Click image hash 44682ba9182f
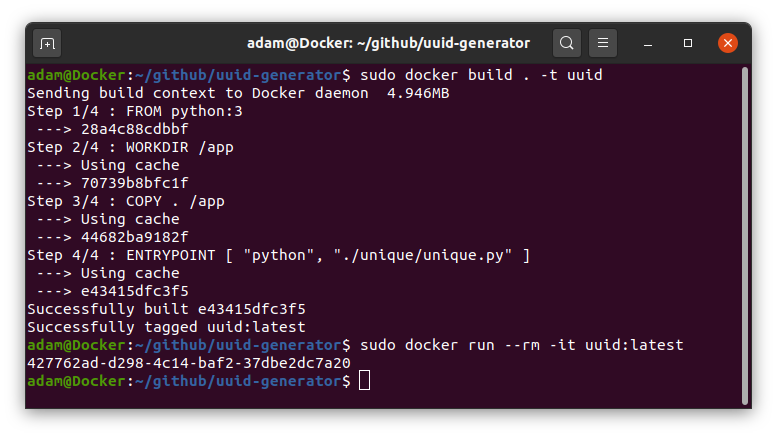The width and height of the screenshot is (777, 437). tap(134, 237)
